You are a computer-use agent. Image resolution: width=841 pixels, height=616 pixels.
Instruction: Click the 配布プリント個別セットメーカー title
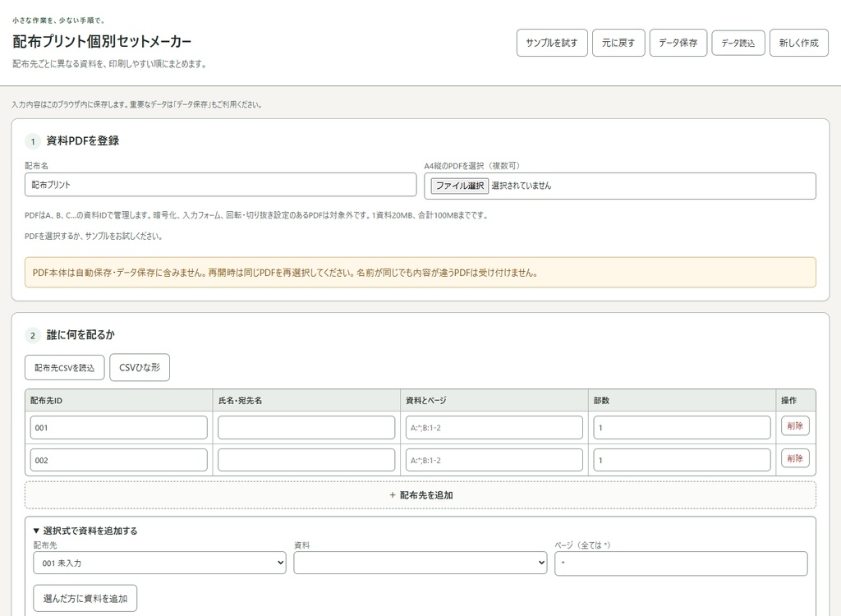click(x=102, y=41)
